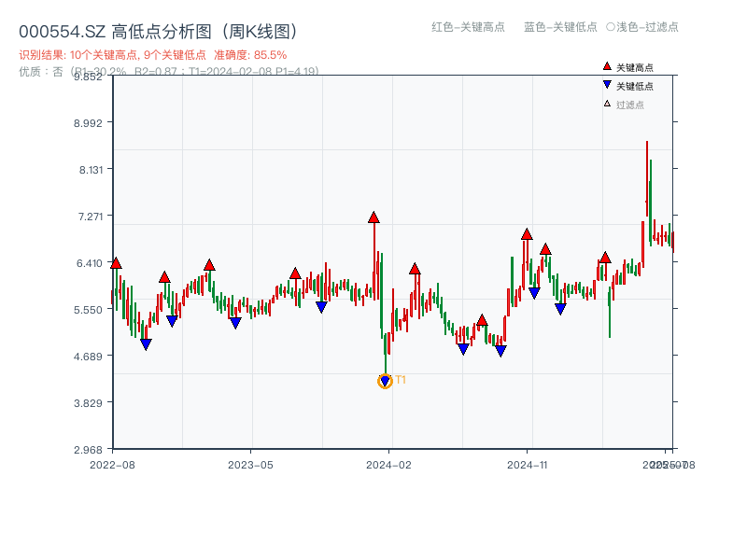Click the 4.689 price axis label

88,357
